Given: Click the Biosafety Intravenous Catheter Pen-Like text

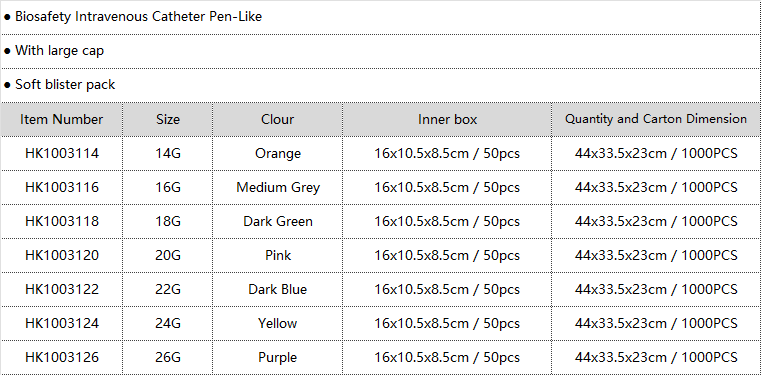Looking at the screenshot, I should pyautogui.click(x=138, y=16).
